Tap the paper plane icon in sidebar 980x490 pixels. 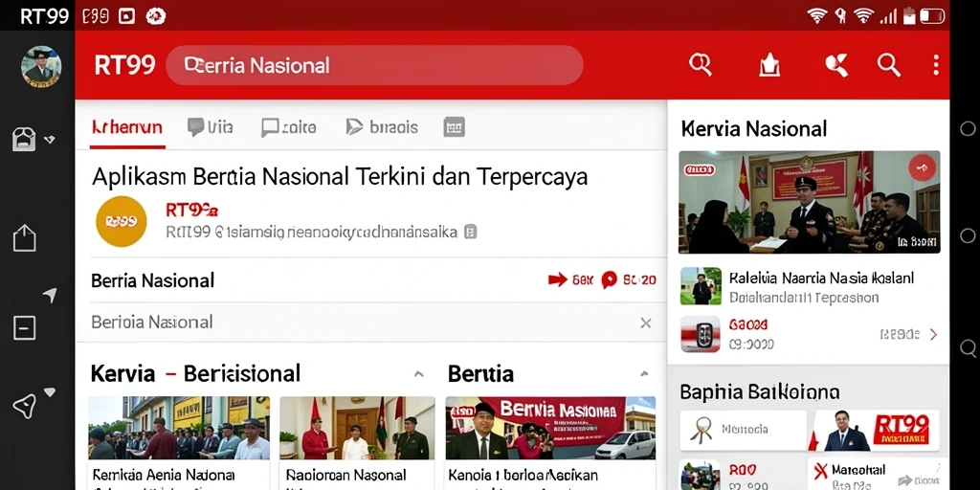coord(24,406)
